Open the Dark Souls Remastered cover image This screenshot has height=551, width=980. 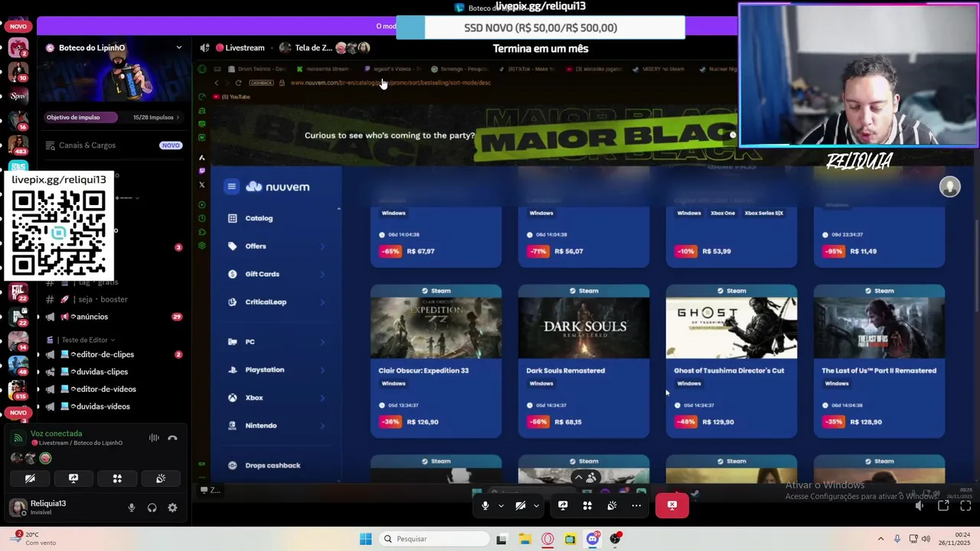point(583,328)
